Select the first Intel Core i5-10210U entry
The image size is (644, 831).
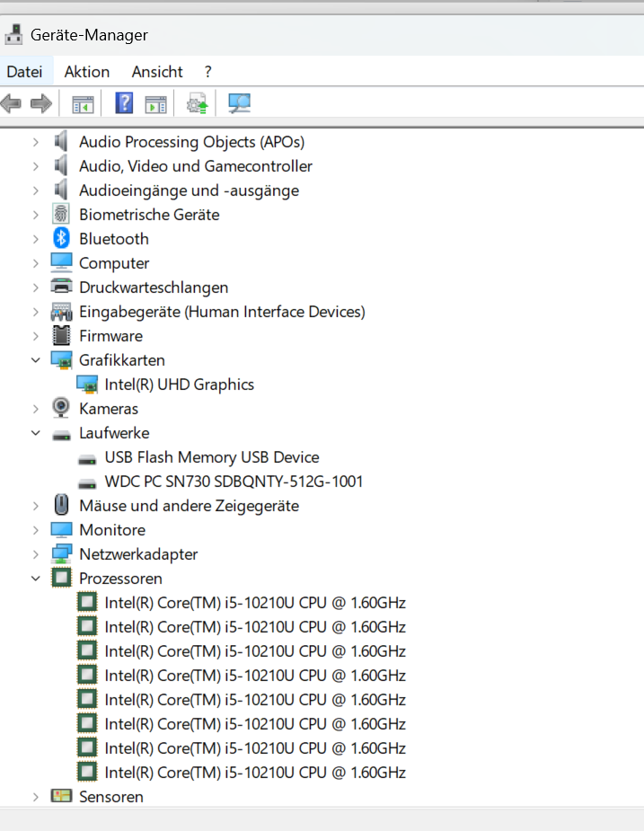pyautogui.click(x=255, y=603)
